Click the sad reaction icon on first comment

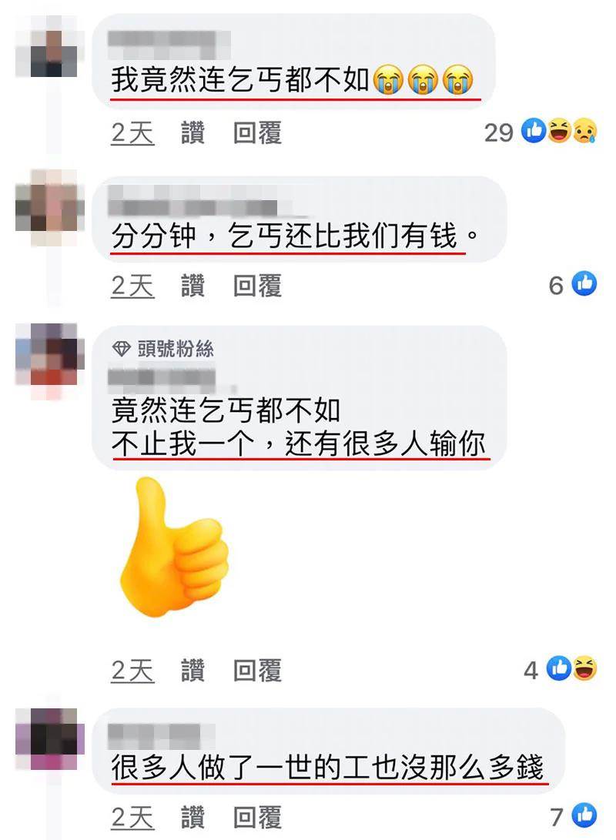584,131
